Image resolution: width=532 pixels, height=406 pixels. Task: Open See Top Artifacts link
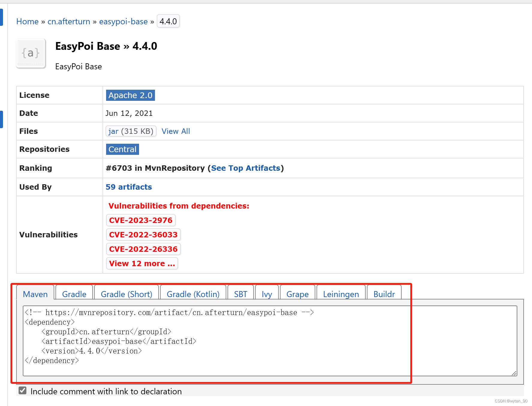[246, 168]
